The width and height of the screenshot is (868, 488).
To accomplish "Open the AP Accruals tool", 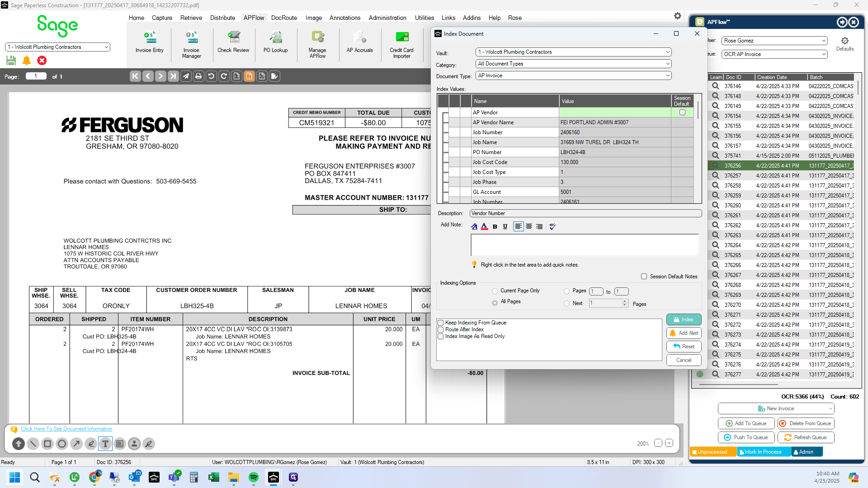I will (360, 42).
